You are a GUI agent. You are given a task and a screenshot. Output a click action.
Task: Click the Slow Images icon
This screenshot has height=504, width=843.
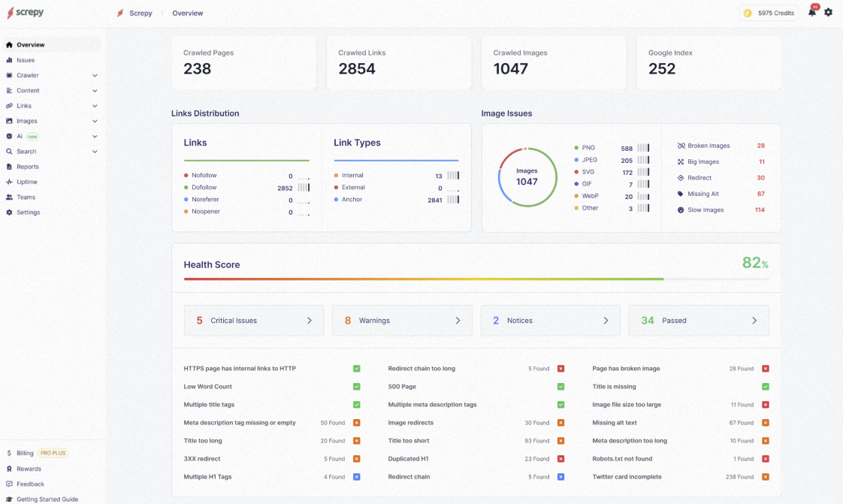pyautogui.click(x=681, y=210)
